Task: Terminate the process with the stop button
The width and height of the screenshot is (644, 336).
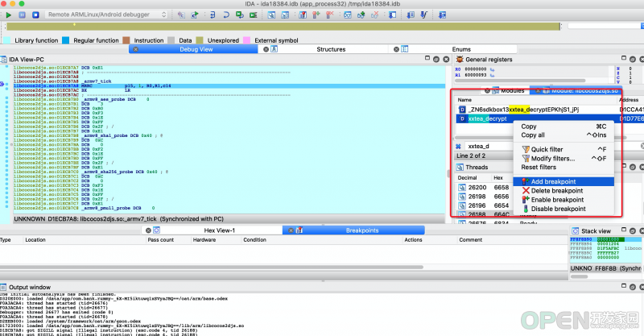Action: point(35,15)
